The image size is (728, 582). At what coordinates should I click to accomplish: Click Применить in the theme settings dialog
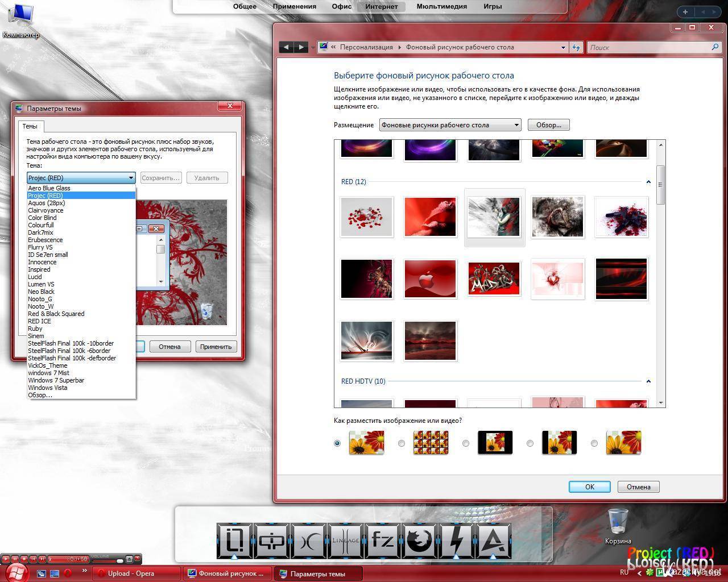pos(216,347)
